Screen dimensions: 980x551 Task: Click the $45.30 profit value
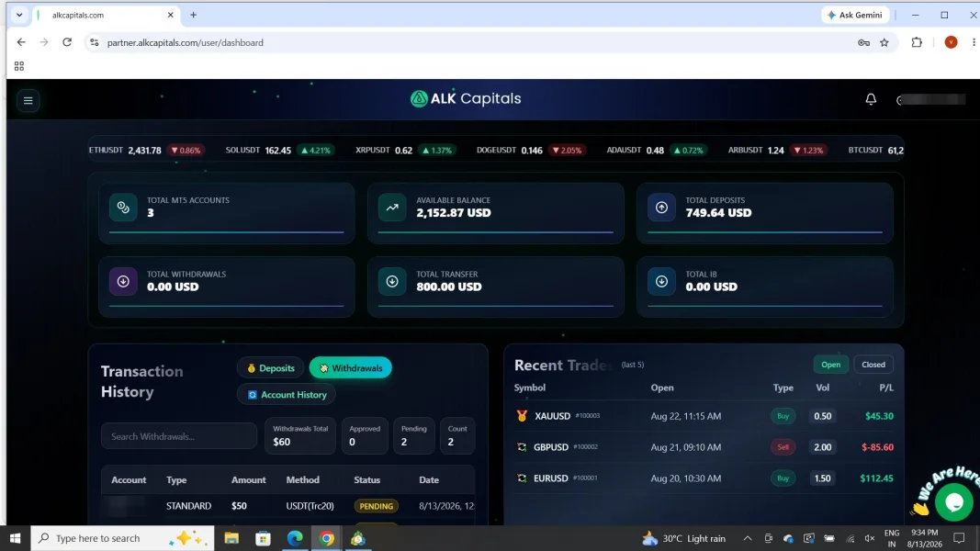pyautogui.click(x=879, y=415)
